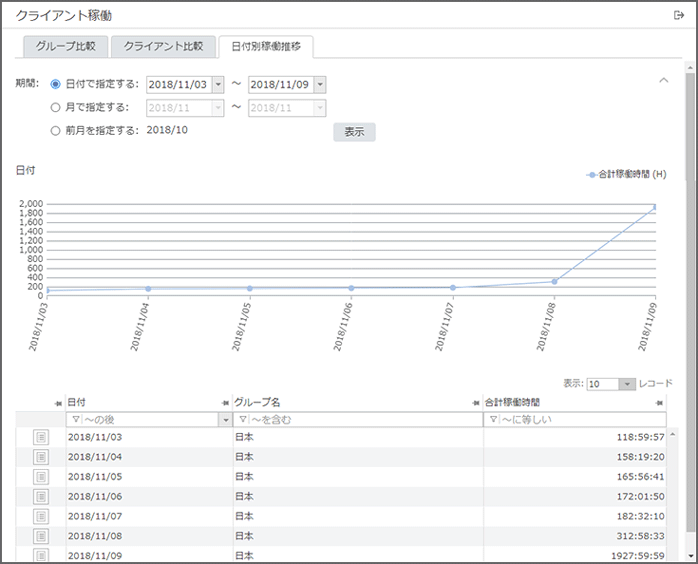Click the filter funnel icon in the 日付 column

point(73,420)
